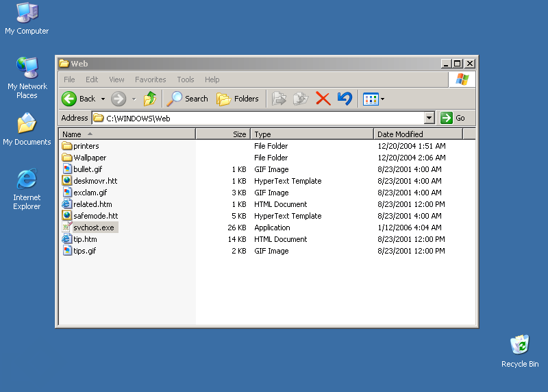Maximize the Web window
The image size is (548, 392).
[x=457, y=63]
